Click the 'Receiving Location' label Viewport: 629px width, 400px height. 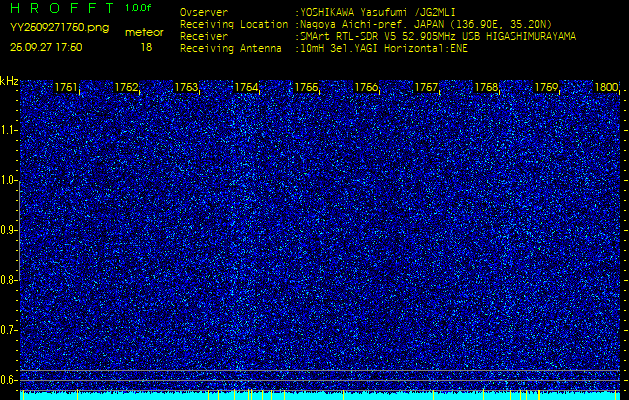coord(234,24)
